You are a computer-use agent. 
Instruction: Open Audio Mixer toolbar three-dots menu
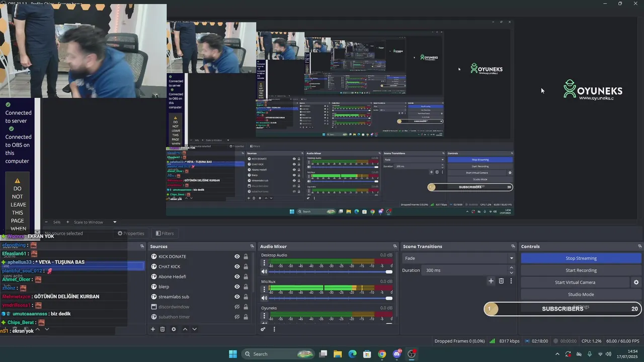(274, 329)
